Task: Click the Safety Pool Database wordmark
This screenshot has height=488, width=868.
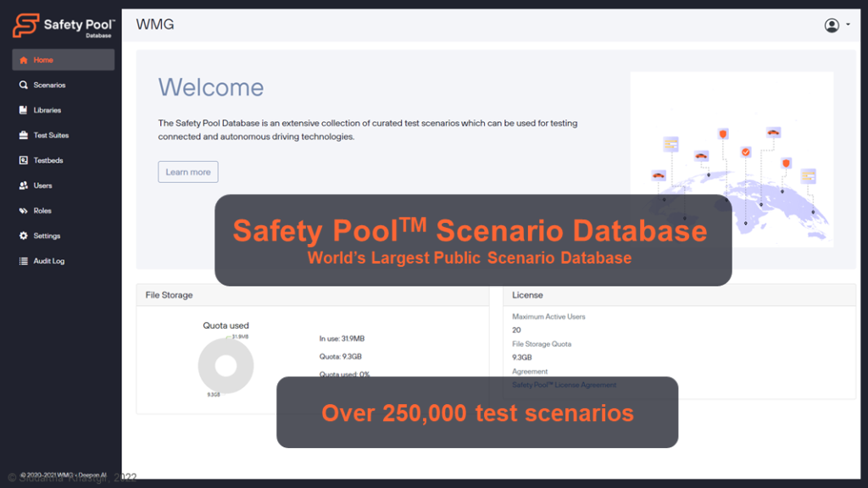Action: (x=79, y=28)
